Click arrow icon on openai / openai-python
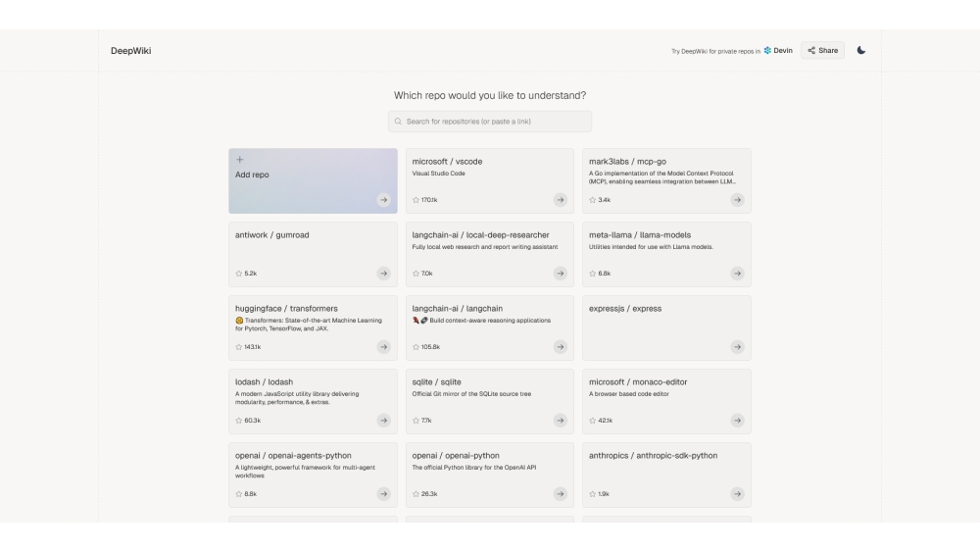Image resolution: width=980 pixels, height=552 pixels. [560, 494]
